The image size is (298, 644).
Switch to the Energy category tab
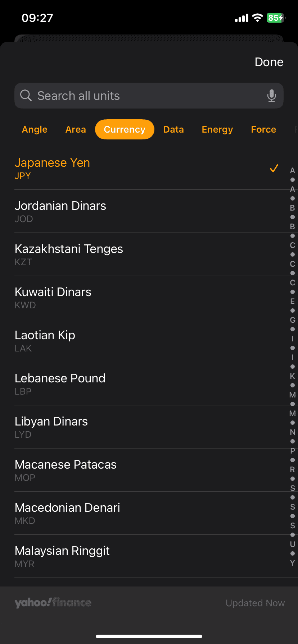217,129
